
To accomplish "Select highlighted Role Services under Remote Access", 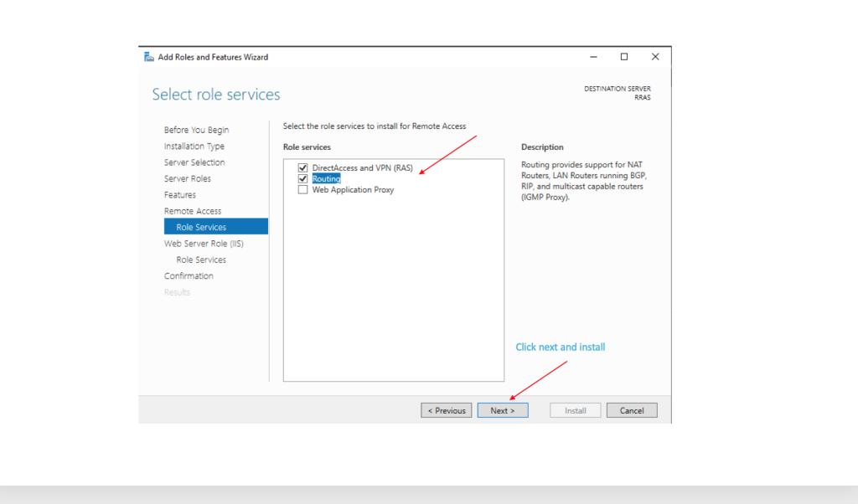I will tap(201, 227).
